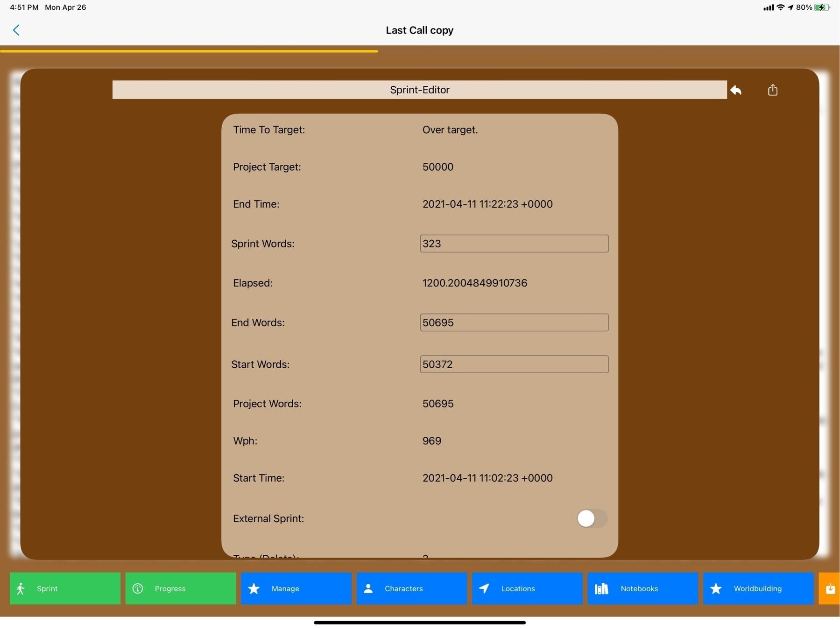The image size is (840, 629).
Task: Open the share sheet icon
Action: point(772,90)
